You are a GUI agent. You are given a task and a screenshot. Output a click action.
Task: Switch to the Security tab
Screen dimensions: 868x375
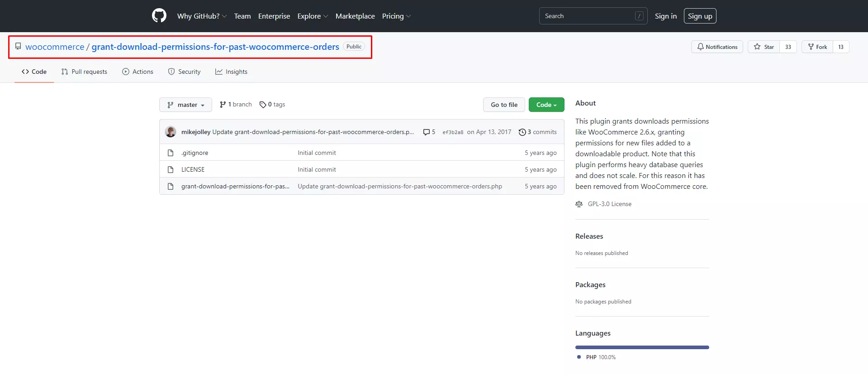coord(184,72)
